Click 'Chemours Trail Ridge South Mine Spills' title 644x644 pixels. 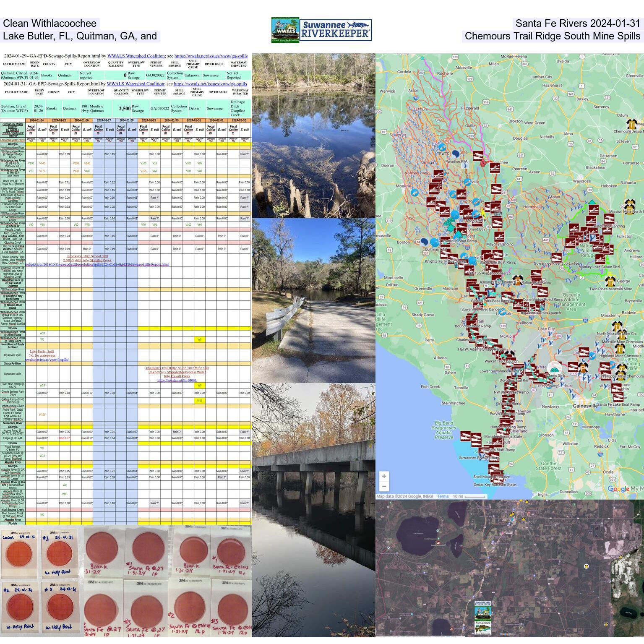[x=553, y=36]
